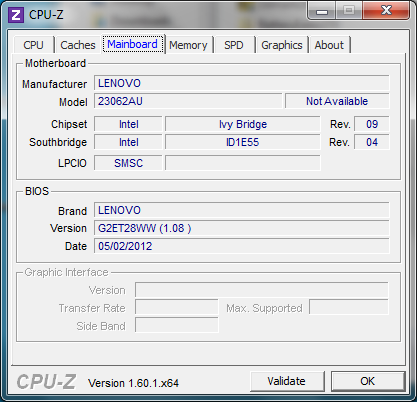Click the Max. Supported field
The height and width of the screenshot is (402, 417).
349,307
